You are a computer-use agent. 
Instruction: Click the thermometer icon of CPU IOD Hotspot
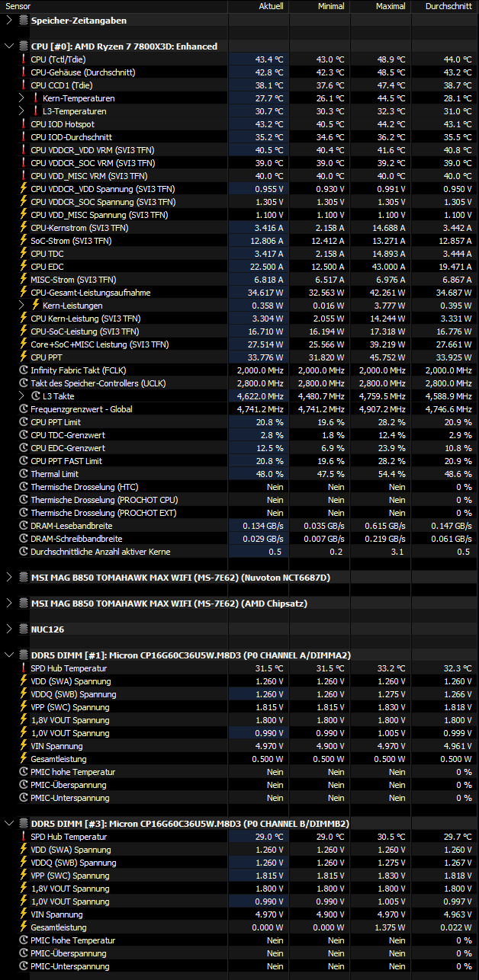coord(23,124)
